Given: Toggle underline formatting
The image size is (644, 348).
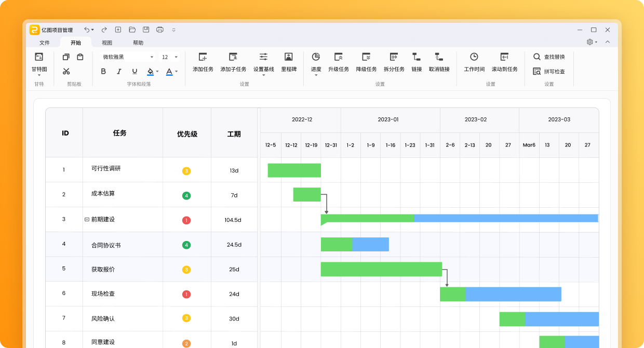Looking at the screenshot, I should [x=134, y=72].
